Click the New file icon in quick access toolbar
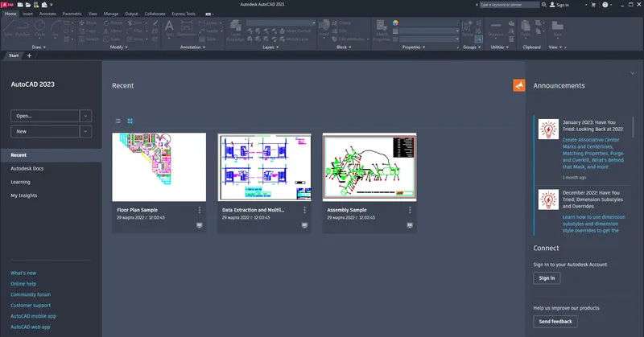This screenshot has height=337, width=644. (x=20, y=5)
